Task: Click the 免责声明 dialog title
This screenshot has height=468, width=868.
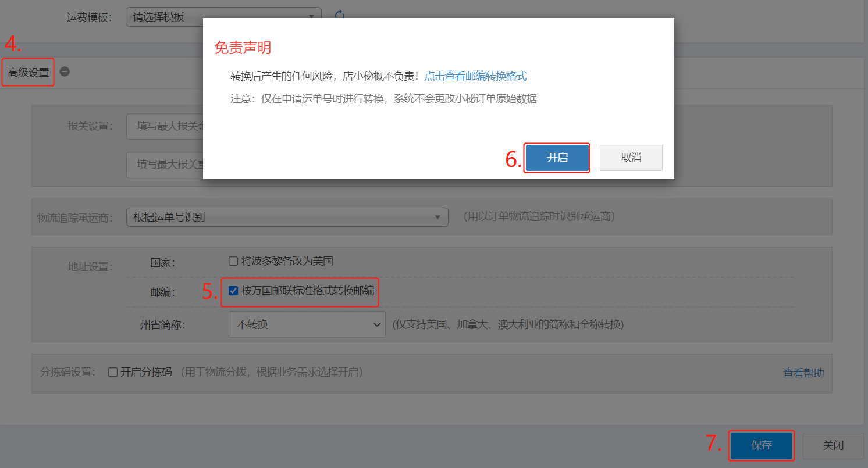Action: coord(243,48)
